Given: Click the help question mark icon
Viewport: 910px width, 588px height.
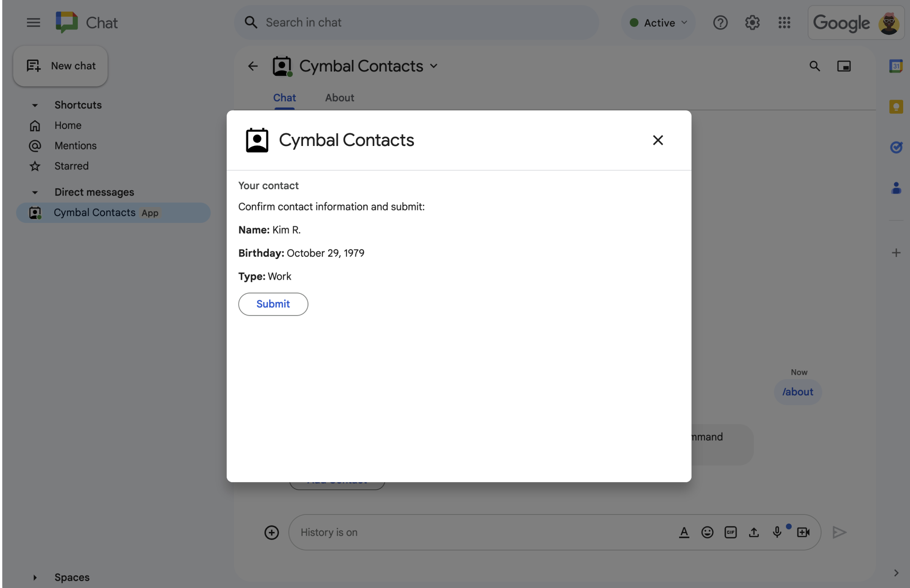Looking at the screenshot, I should (720, 22).
